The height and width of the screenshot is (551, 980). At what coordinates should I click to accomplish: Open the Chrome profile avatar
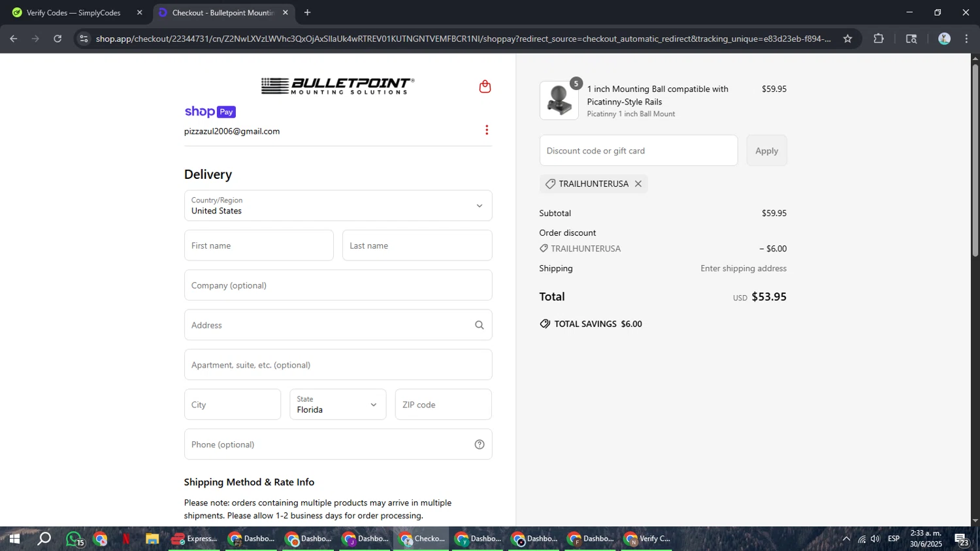tap(944, 39)
